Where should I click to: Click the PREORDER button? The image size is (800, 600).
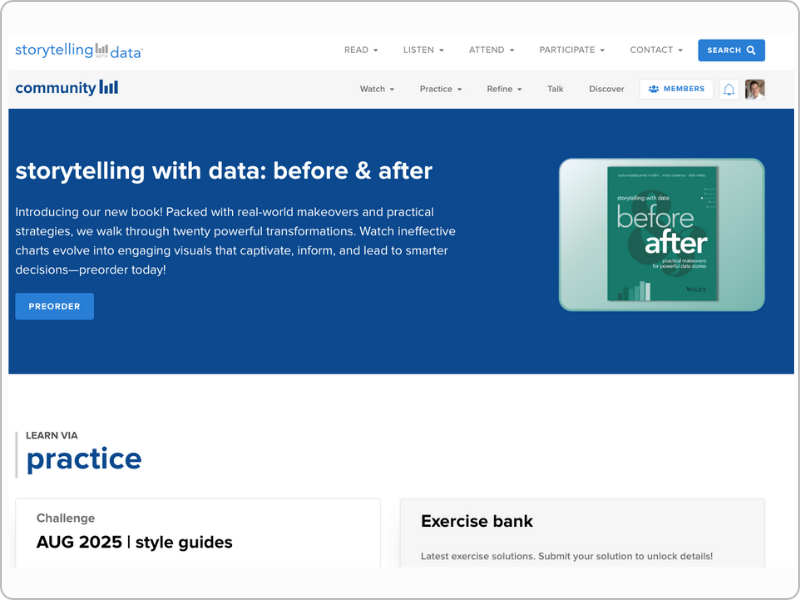pyautogui.click(x=55, y=306)
